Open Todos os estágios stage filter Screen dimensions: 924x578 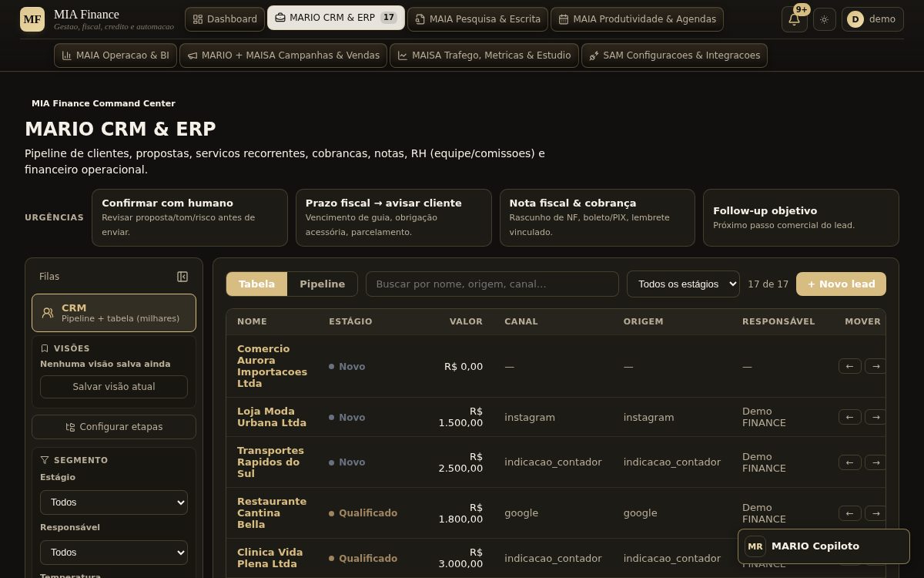683,284
